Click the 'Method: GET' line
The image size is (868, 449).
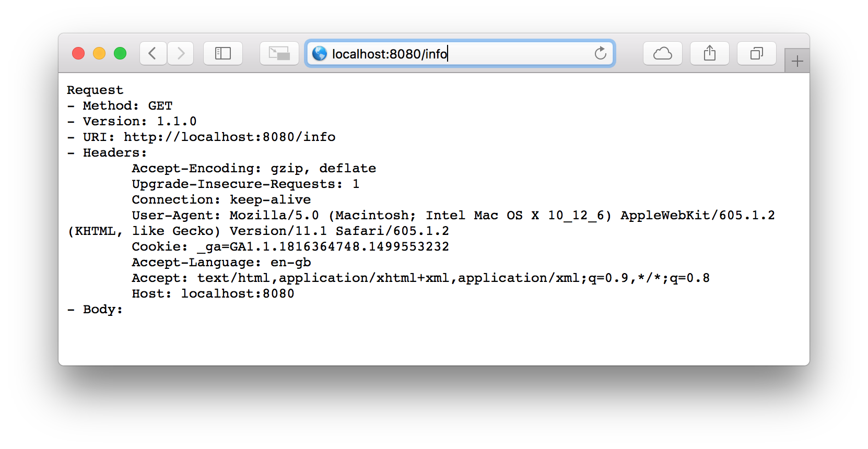(x=127, y=105)
